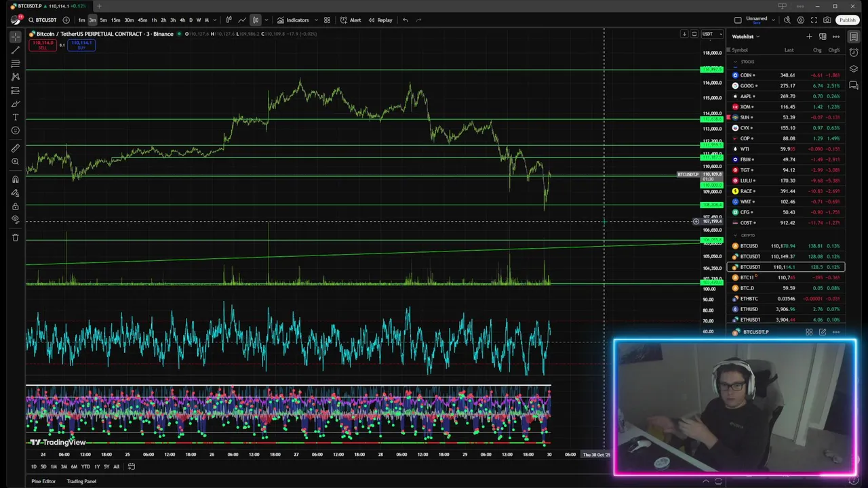Screen dimensions: 868x488
Task: Select the brush drawing tool
Action: (x=15, y=104)
